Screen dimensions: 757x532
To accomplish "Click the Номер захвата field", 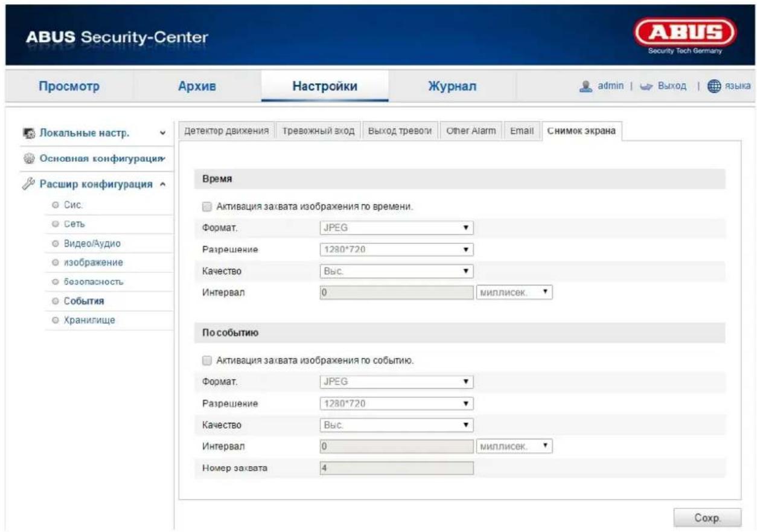I will [395, 468].
